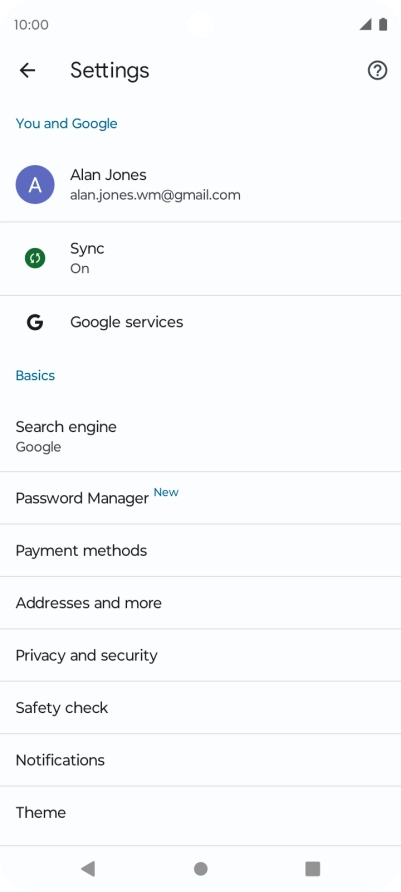Tap Android recent apps square
Image resolution: width=401 pixels, height=892 pixels.
(x=312, y=869)
